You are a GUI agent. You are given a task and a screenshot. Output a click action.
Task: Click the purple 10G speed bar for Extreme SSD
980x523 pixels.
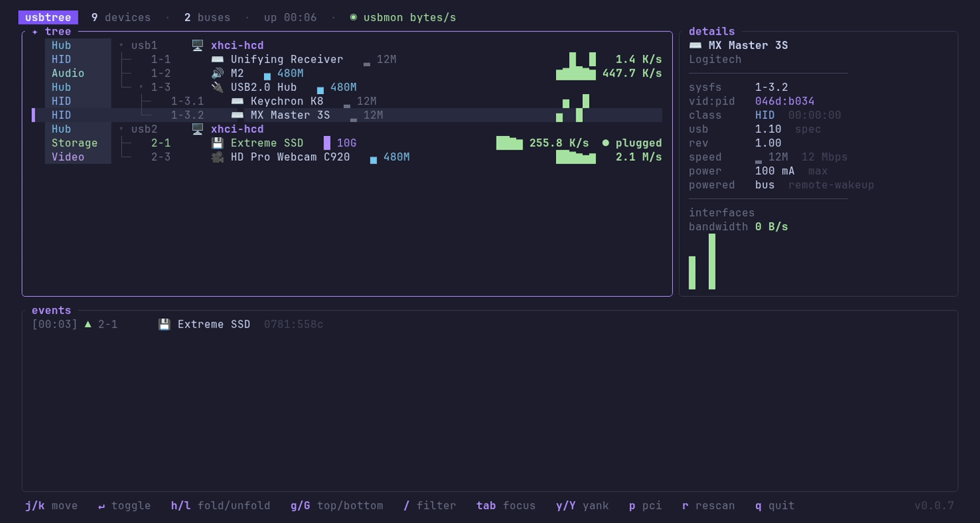click(x=327, y=143)
